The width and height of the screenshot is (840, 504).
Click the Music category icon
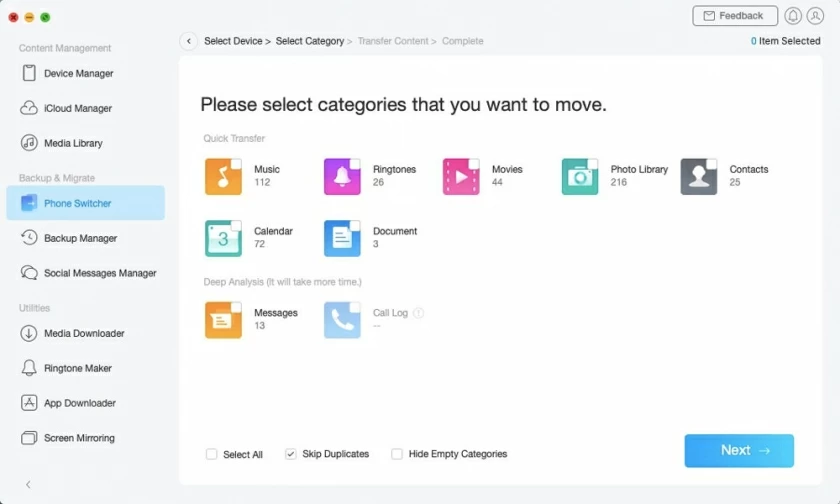(x=223, y=177)
